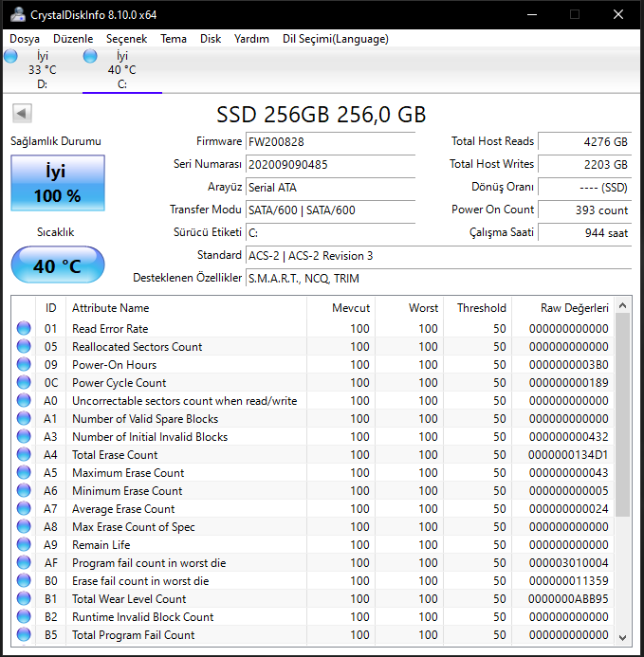The height and width of the screenshot is (657, 644).
Task: Click the blue status orb of drive D:
Action: click(10, 56)
